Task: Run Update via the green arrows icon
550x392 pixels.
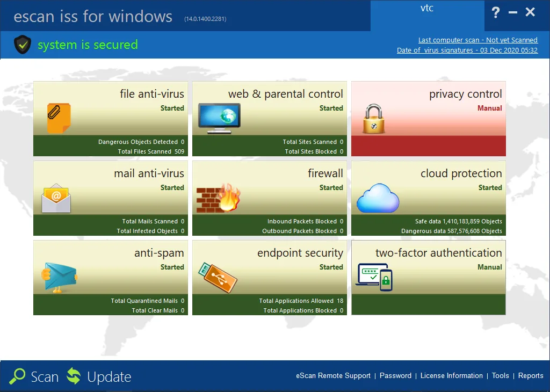Action: 74,376
